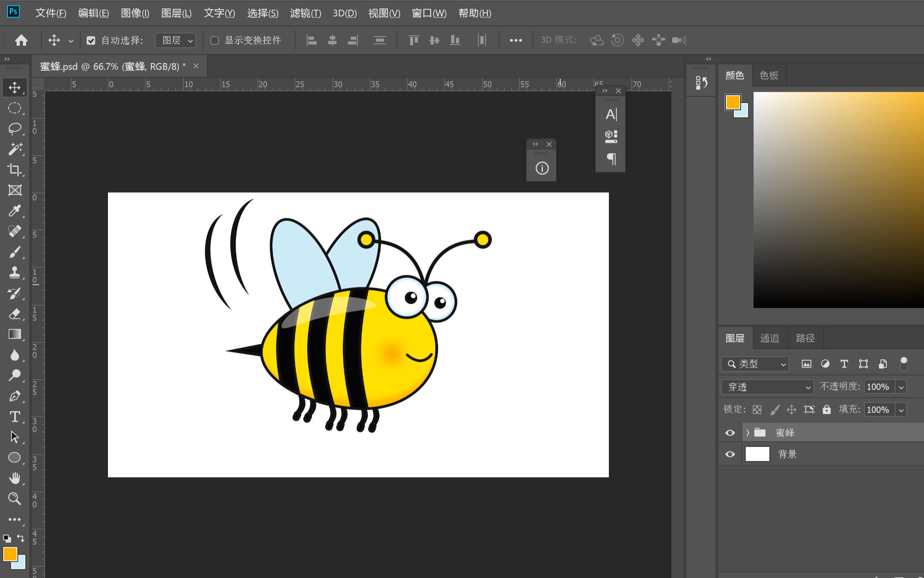Select the Crop tool

[15, 170]
